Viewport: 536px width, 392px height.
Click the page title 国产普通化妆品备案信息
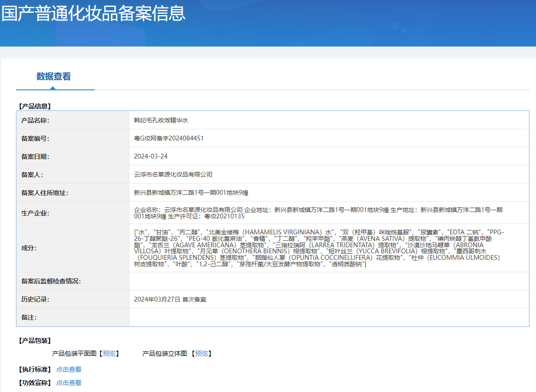coord(93,13)
